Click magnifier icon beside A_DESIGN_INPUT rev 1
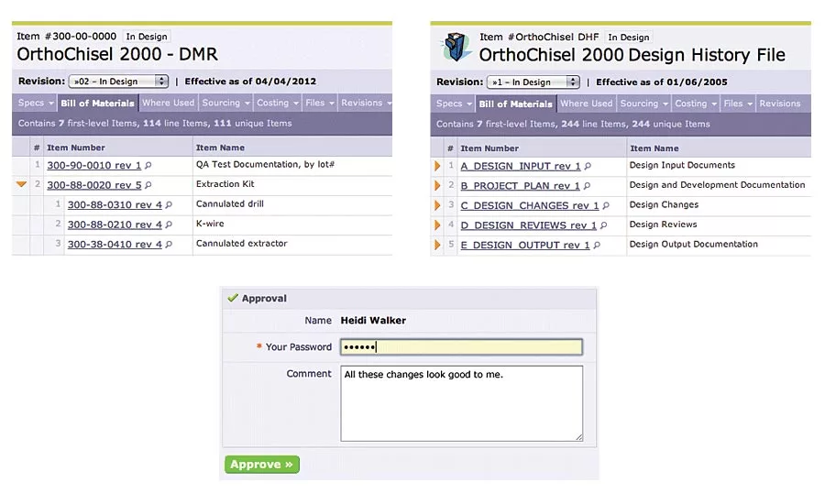Screen dimensions: 825x504 (588, 166)
